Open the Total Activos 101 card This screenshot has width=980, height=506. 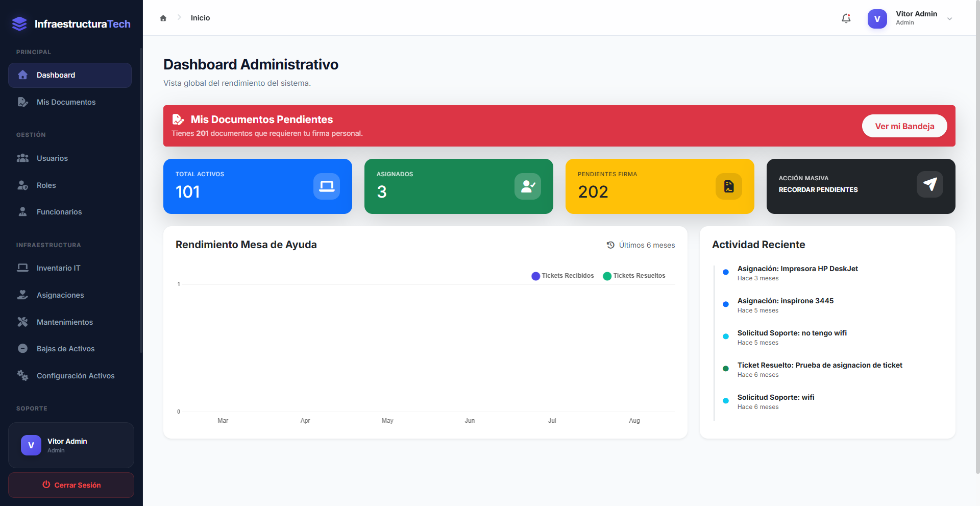click(x=258, y=186)
